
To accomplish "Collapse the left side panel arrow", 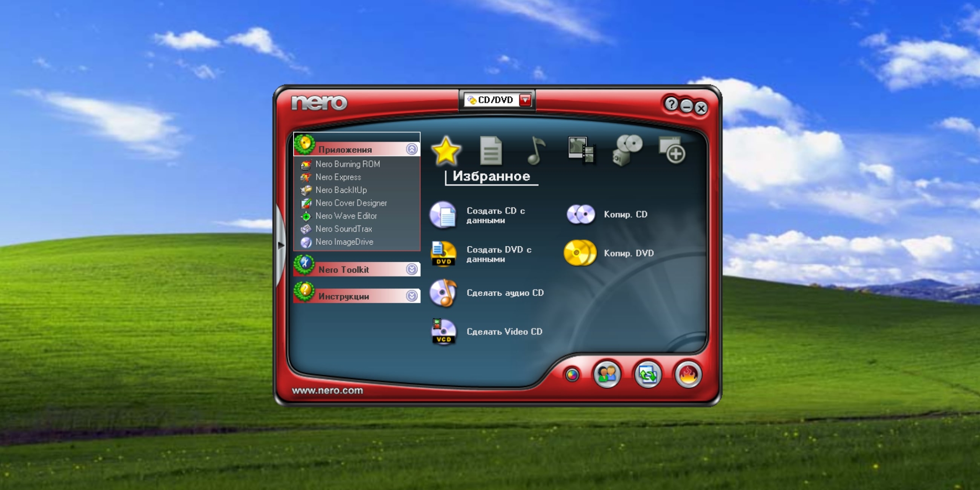I will coord(281,245).
